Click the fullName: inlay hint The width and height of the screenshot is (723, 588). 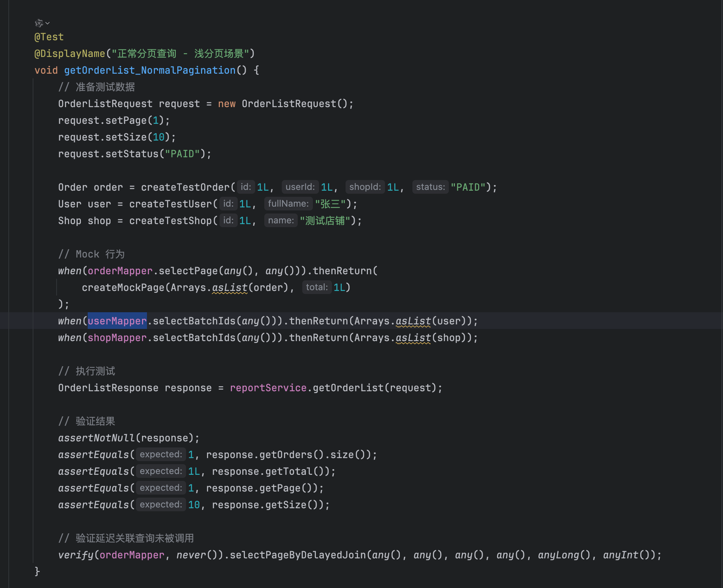click(288, 204)
